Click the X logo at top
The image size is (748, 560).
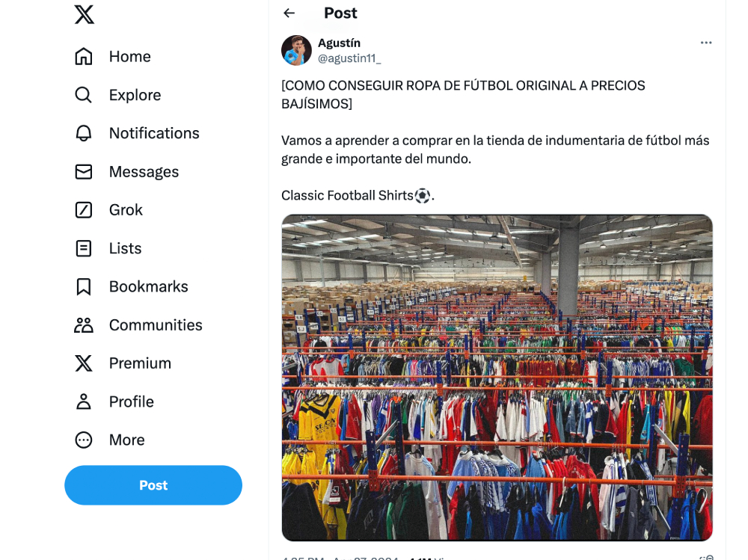84,14
